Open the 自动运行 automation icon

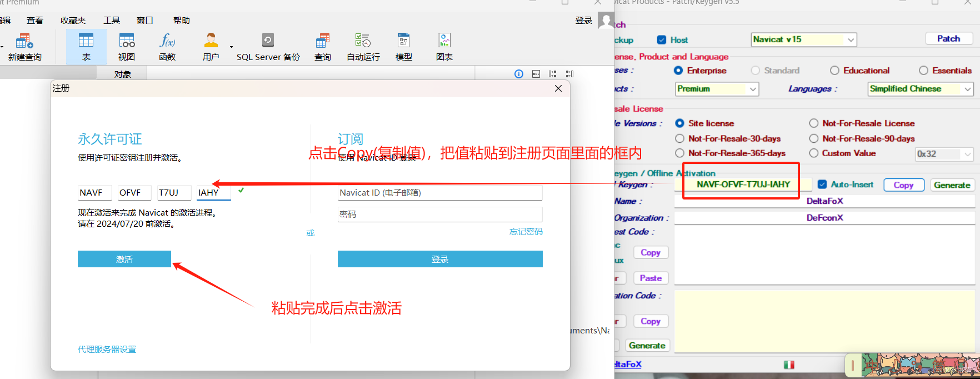(363, 47)
